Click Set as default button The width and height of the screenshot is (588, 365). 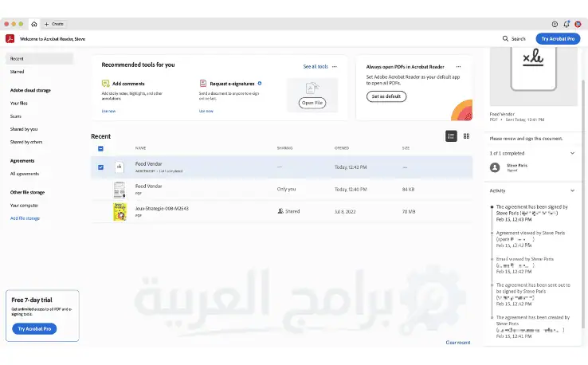386,96
